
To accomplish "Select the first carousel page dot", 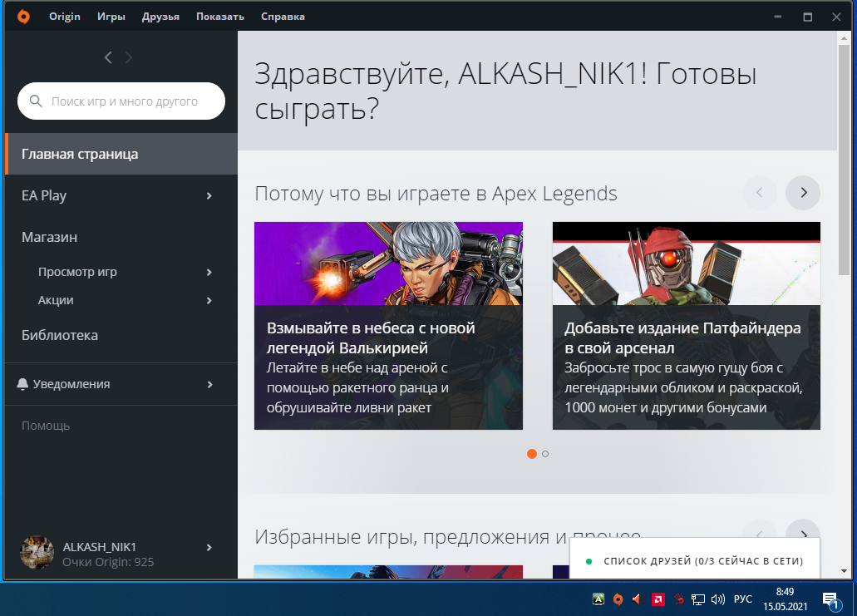I will coord(531,454).
